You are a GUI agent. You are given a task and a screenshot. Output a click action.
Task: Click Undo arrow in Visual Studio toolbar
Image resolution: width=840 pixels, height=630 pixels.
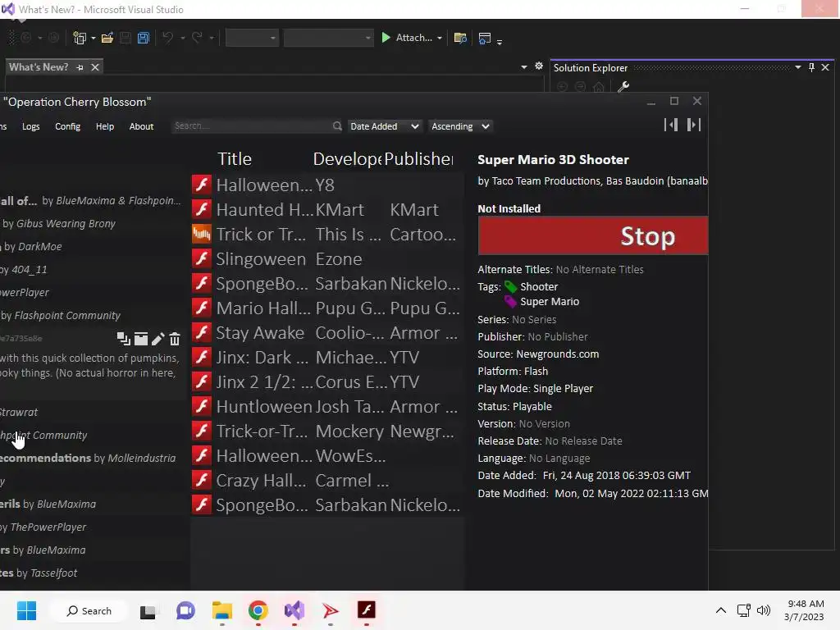167,38
